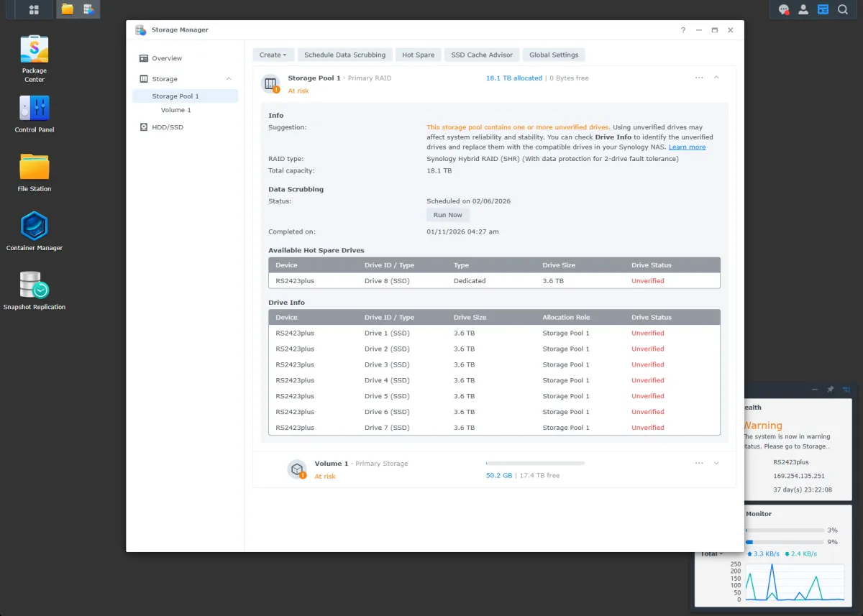Select the Drive 5 (SSD) row
863x616 pixels.
coord(494,397)
